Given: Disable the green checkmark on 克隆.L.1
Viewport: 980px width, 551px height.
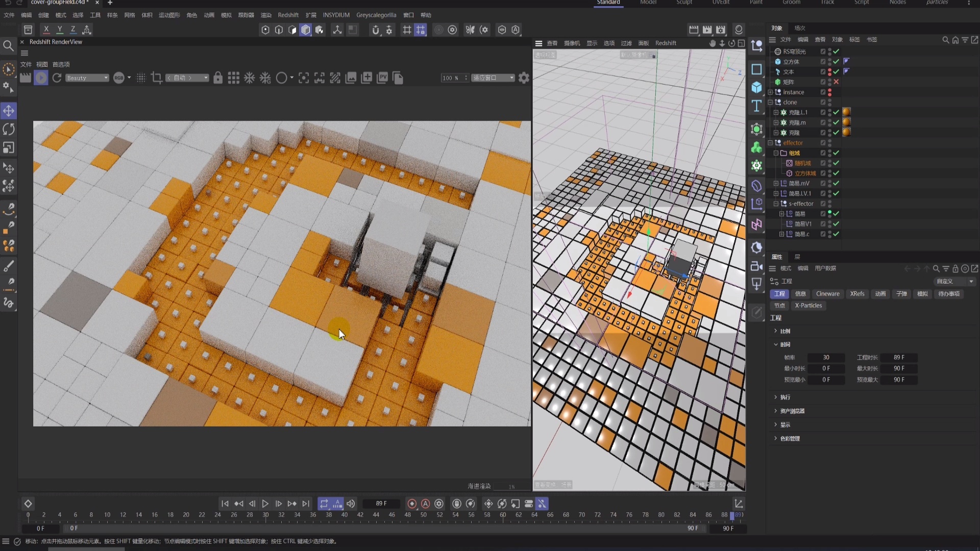Looking at the screenshot, I should coord(836,112).
